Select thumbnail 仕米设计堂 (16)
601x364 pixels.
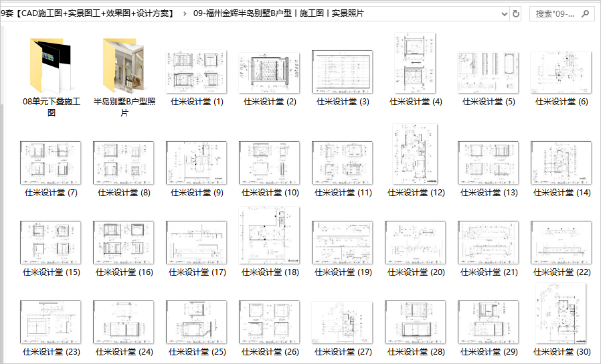coord(123,242)
